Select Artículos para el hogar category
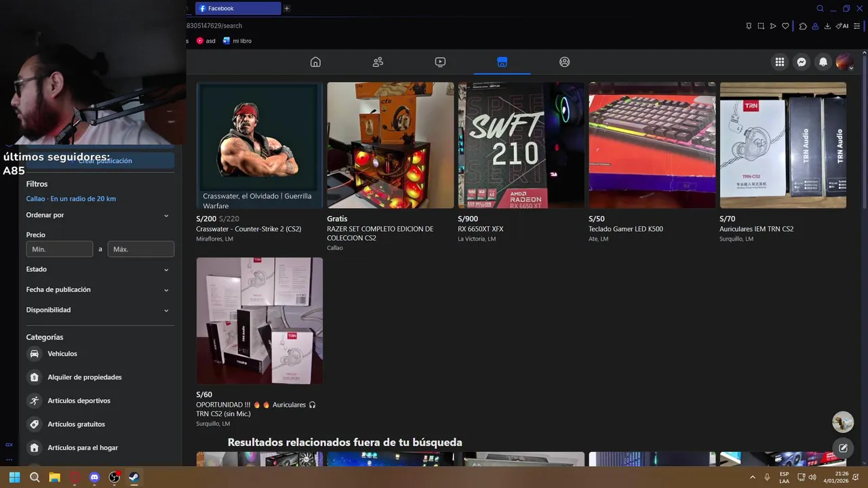868x488 pixels. click(x=100, y=447)
